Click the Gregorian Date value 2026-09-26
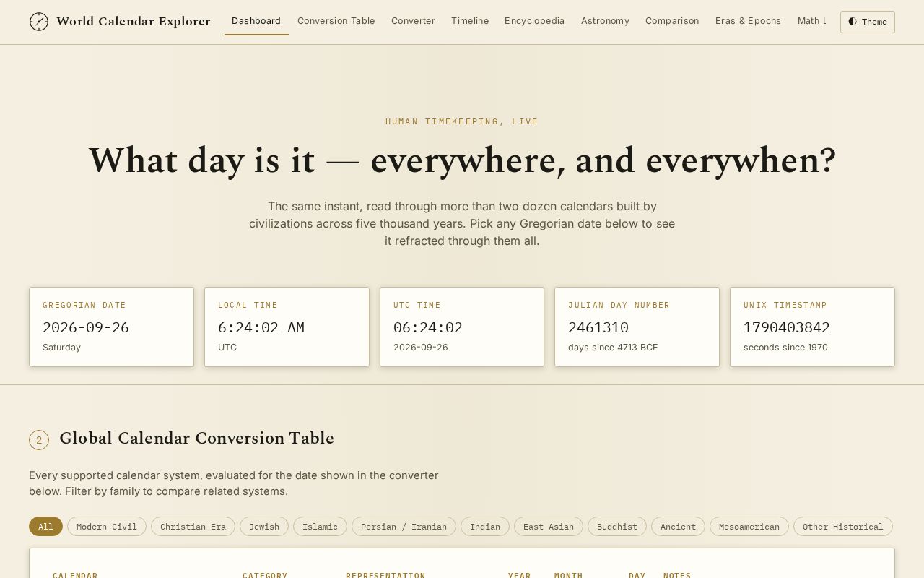The height and width of the screenshot is (578, 924). (x=86, y=327)
